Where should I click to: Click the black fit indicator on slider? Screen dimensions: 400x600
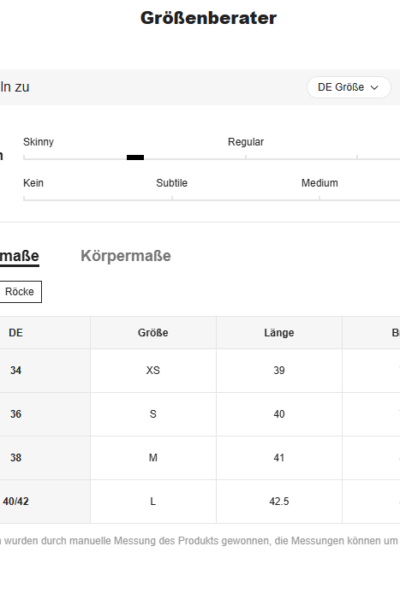[x=135, y=157]
